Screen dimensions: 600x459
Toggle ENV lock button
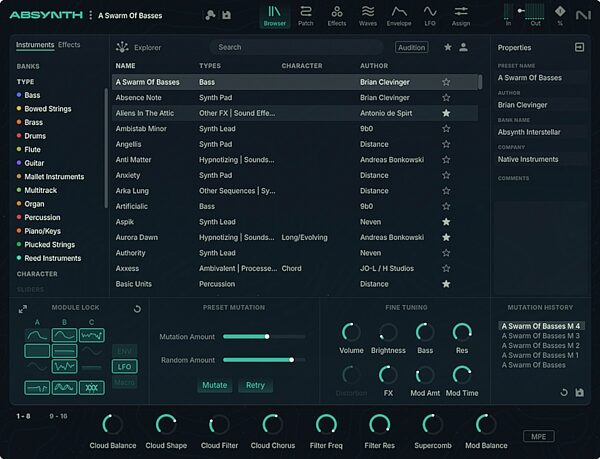(124, 351)
